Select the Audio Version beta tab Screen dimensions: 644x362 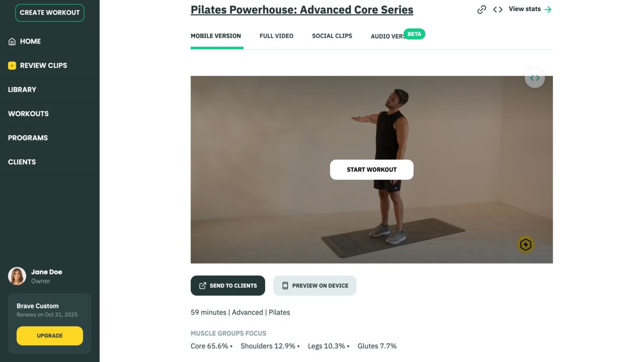388,36
